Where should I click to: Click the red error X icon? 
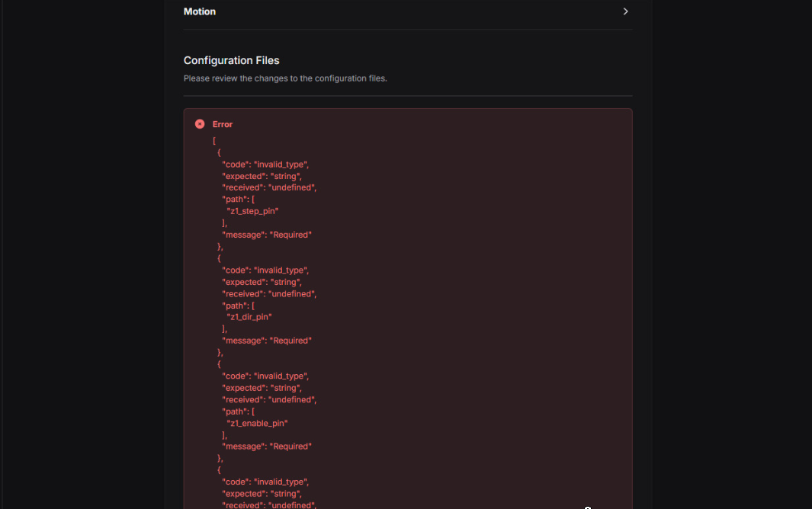tap(200, 124)
